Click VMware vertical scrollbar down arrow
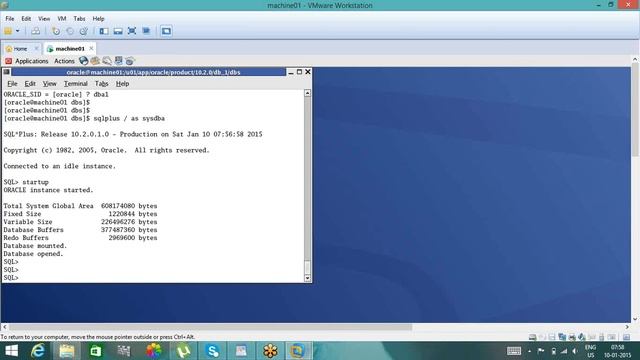 (x=635, y=319)
